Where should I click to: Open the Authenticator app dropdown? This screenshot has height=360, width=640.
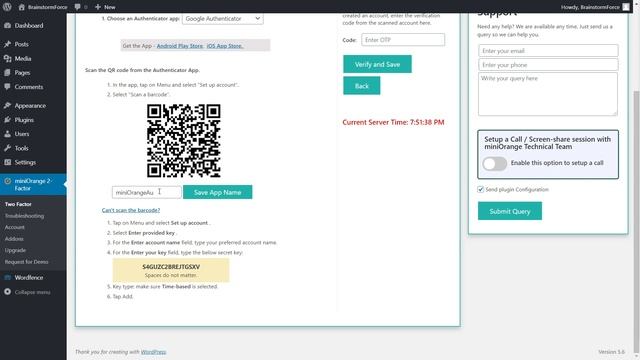(222, 19)
